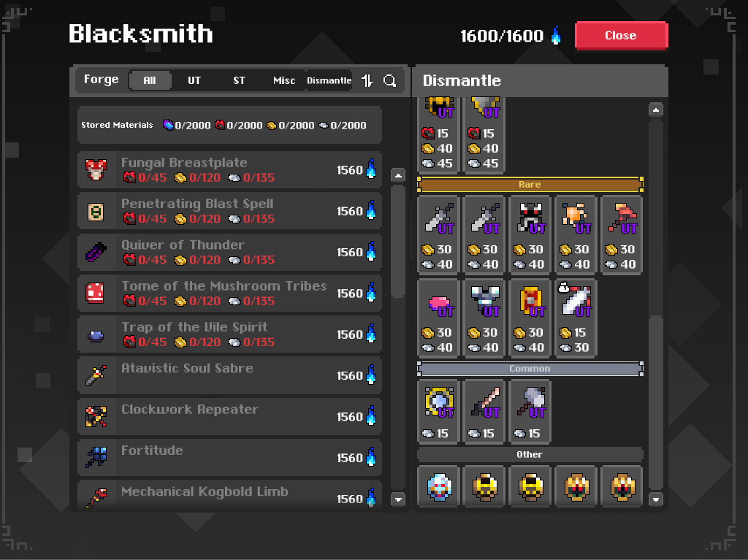The height and width of the screenshot is (560, 748).
Task: Open the Dismantle filter tab
Action: click(329, 80)
